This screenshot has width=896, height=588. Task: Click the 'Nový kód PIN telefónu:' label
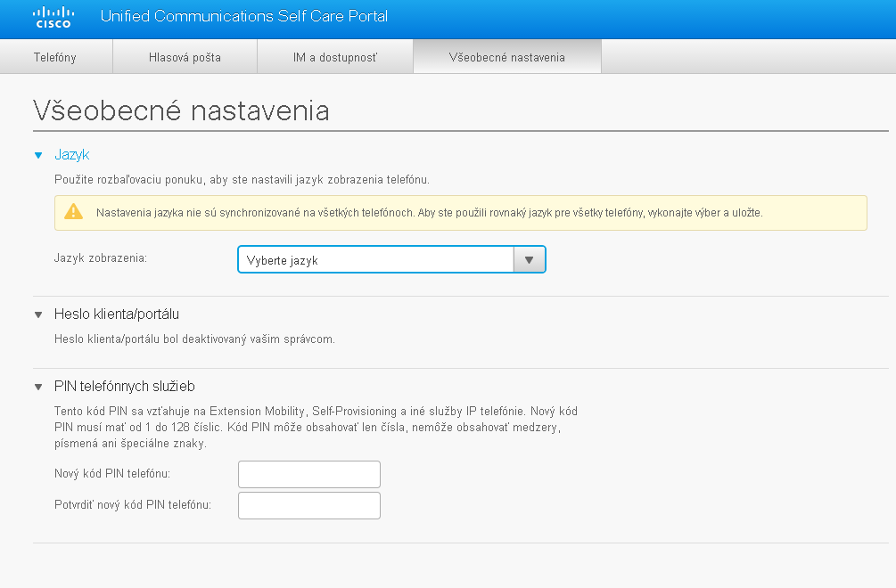pyautogui.click(x=112, y=474)
